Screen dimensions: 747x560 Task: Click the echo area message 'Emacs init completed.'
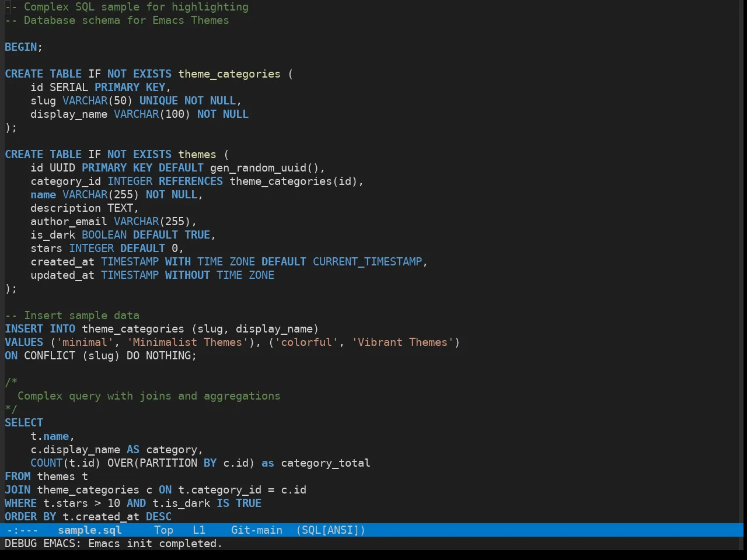[155, 544]
